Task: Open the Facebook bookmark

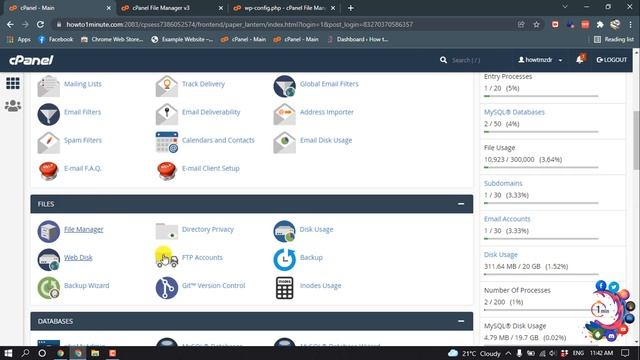Action: (x=56, y=39)
